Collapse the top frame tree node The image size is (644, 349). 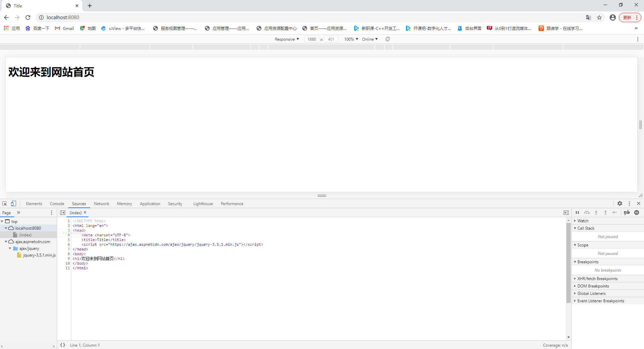click(x=2, y=221)
